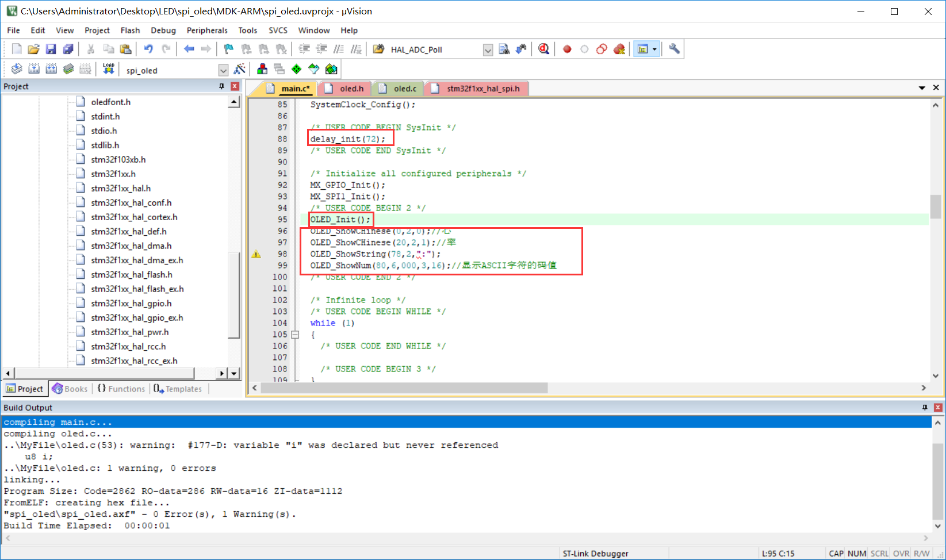The image size is (946, 560).
Task: Collapse the while loop fold marker at line 105
Action: [295, 335]
